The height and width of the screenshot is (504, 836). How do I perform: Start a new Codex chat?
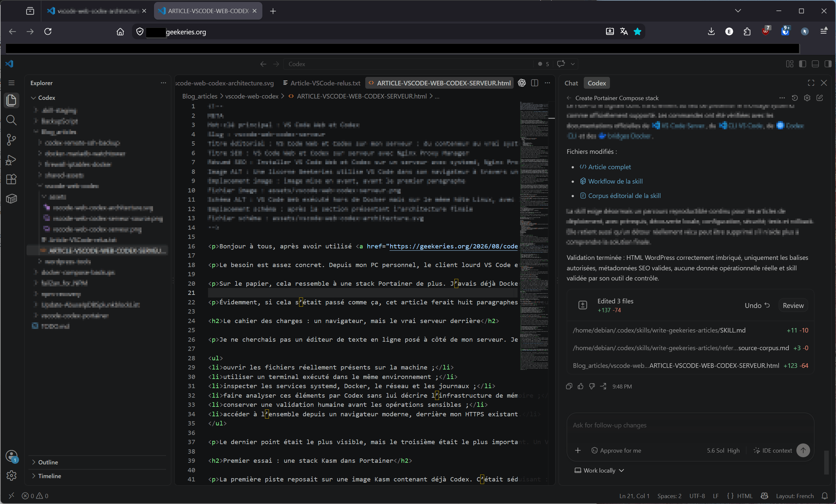point(820,98)
